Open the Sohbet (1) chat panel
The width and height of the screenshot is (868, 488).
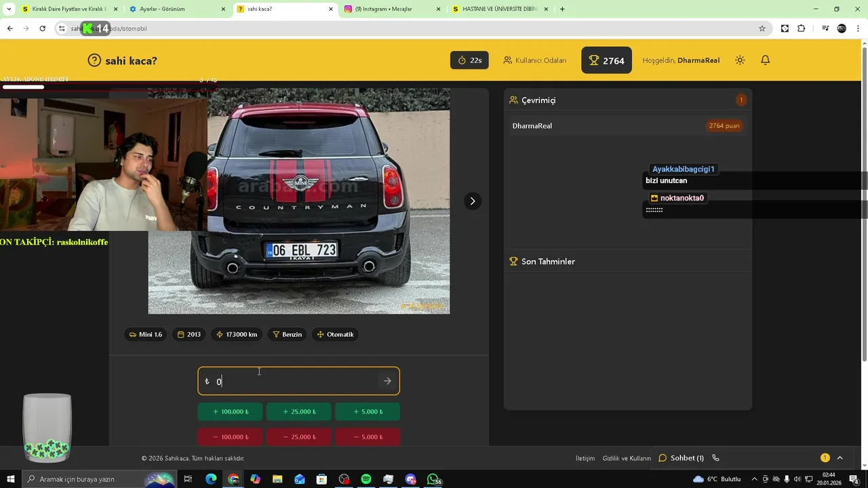coord(681,458)
